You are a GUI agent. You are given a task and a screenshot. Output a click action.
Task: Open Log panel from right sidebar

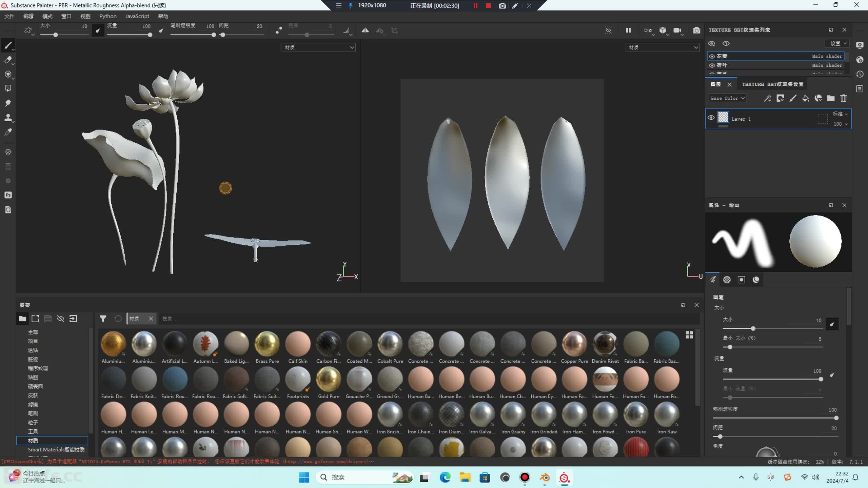tap(860, 89)
